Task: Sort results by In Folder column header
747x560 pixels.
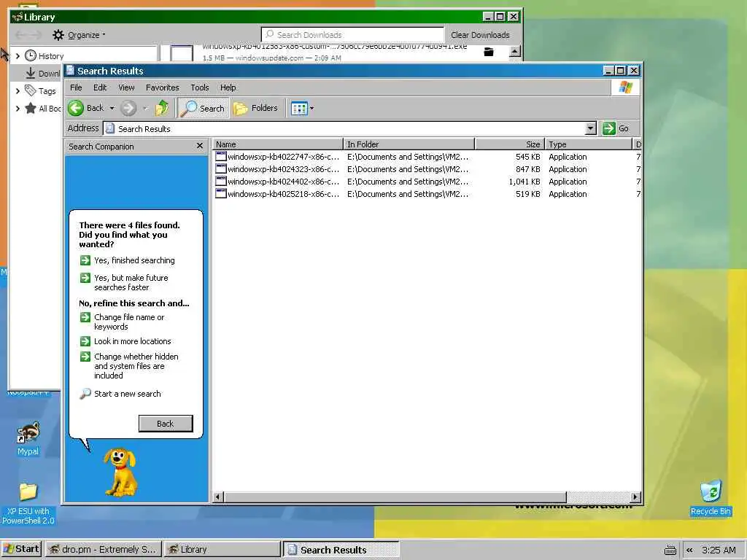Action: (x=409, y=144)
